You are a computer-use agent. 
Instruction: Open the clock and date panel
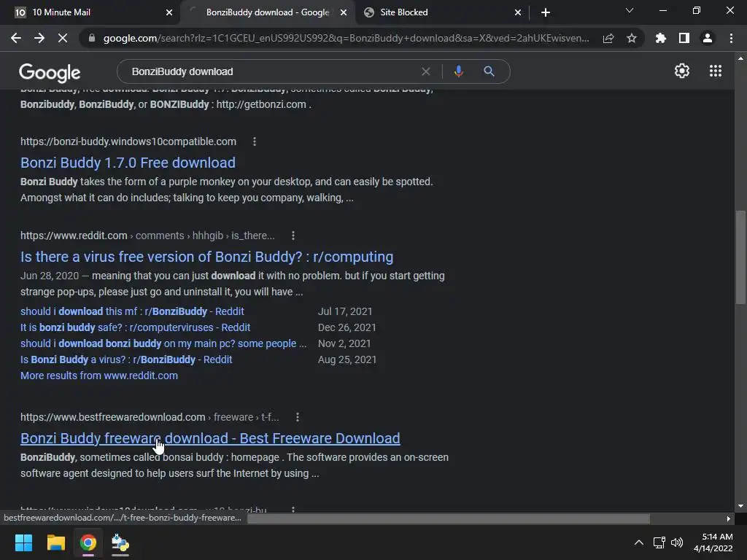coord(713,542)
